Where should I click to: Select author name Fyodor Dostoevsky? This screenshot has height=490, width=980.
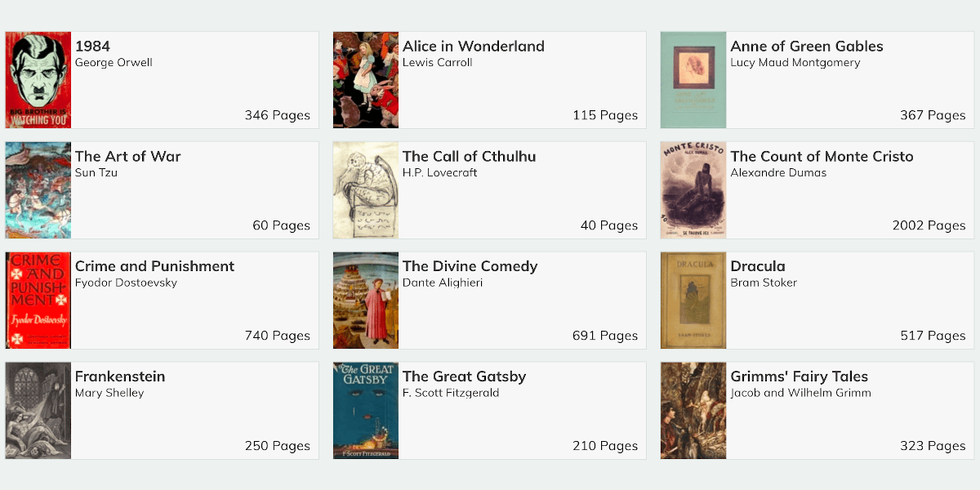pos(126,283)
